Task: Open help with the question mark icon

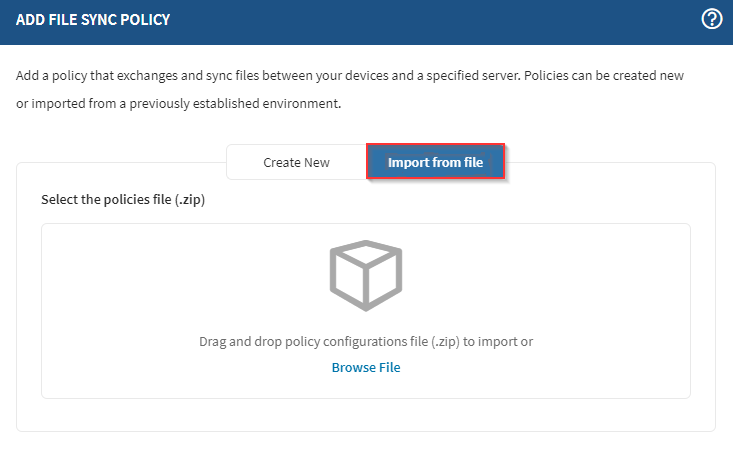Action: (x=712, y=20)
